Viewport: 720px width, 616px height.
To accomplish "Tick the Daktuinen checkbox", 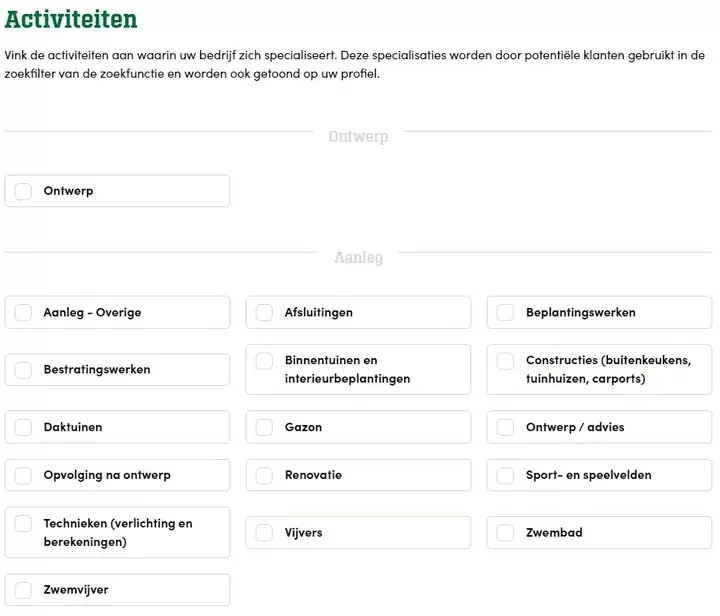I will [x=23, y=427].
